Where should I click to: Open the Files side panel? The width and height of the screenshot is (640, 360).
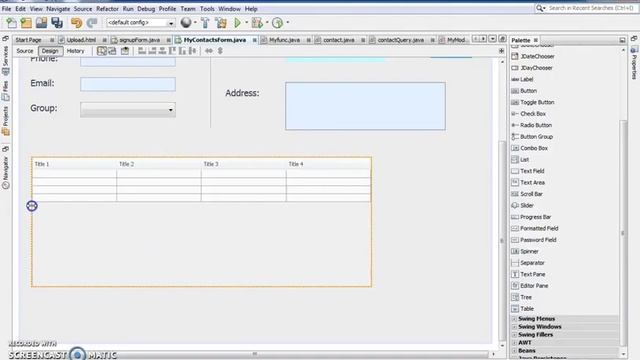[5, 91]
